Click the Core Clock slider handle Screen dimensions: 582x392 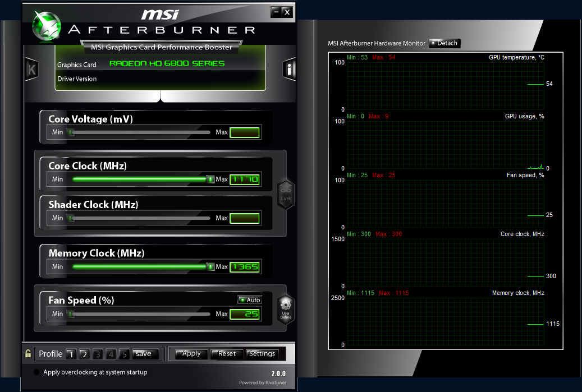pyautogui.click(x=210, y=179)
